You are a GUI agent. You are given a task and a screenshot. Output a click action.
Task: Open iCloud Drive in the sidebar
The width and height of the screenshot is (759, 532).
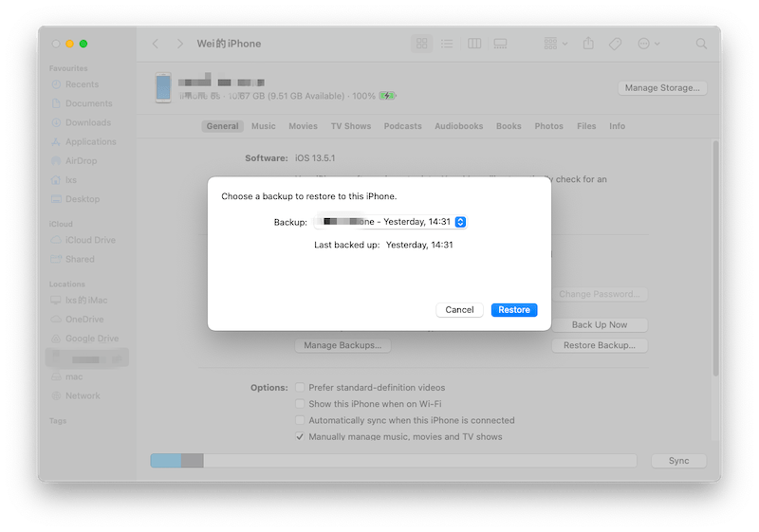coord(90,240)
